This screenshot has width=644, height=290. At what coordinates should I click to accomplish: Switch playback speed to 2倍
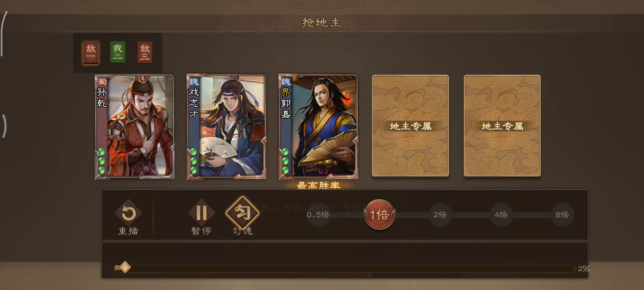click(440, 215)
